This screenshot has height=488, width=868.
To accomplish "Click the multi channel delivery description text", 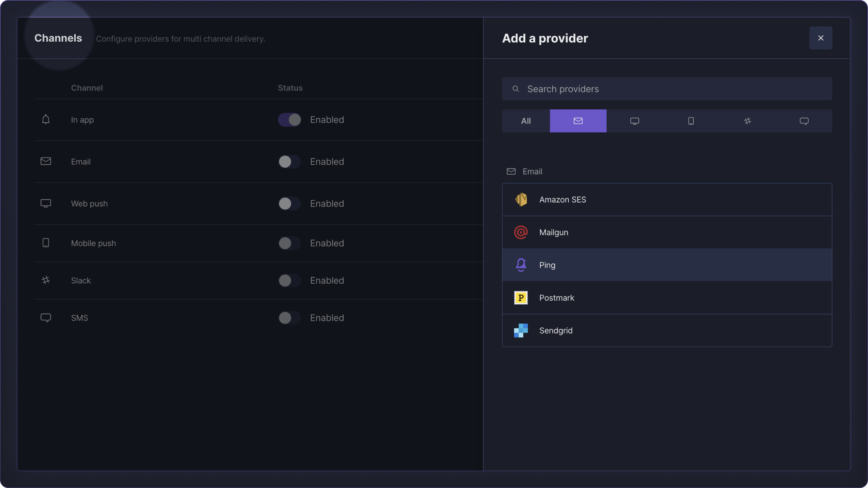I will [181, 39].
